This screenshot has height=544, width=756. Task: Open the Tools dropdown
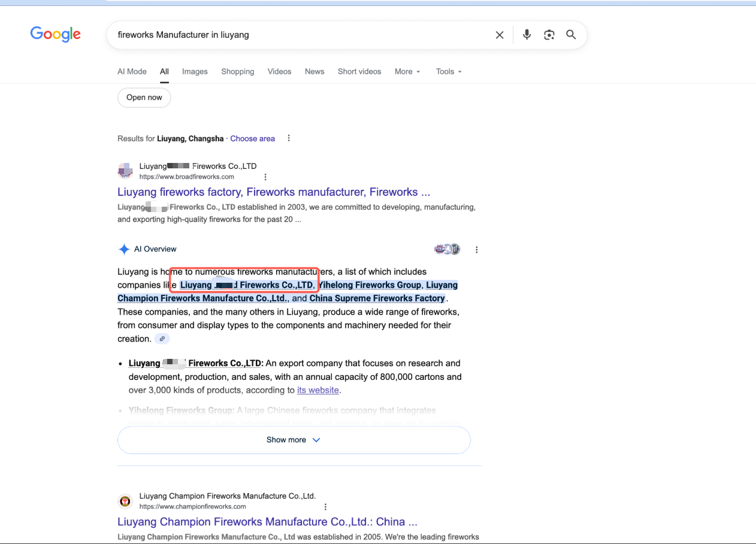click(x=449, y=71)
